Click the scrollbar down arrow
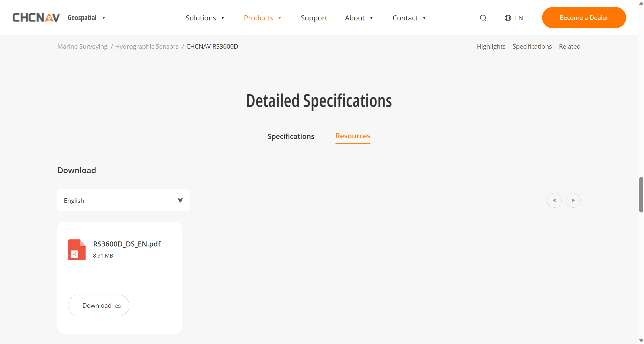The height and width of the screenshot is (344, 644). point(641,340)
